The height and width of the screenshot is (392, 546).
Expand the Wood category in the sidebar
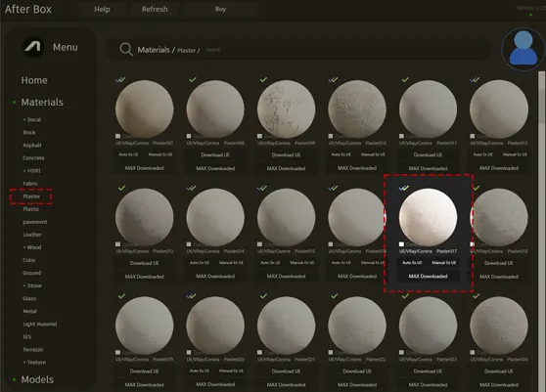pos(32,247)
